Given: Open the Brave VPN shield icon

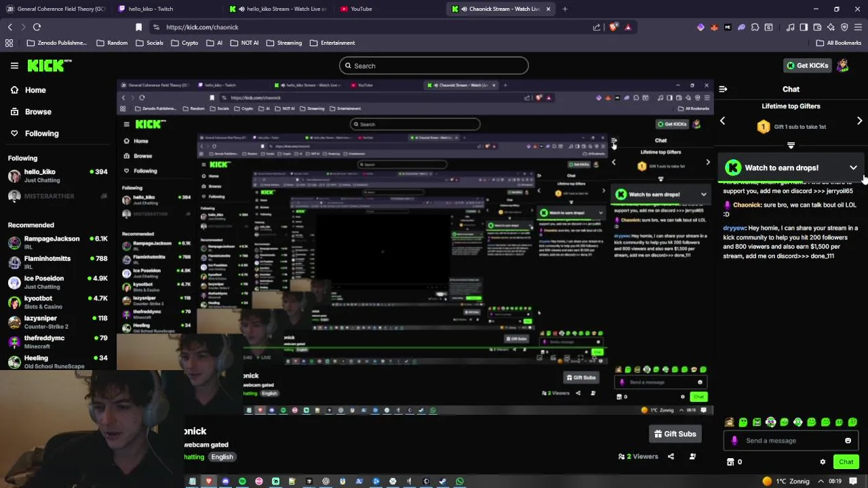Looking at the screenshot, I should 844,27.
